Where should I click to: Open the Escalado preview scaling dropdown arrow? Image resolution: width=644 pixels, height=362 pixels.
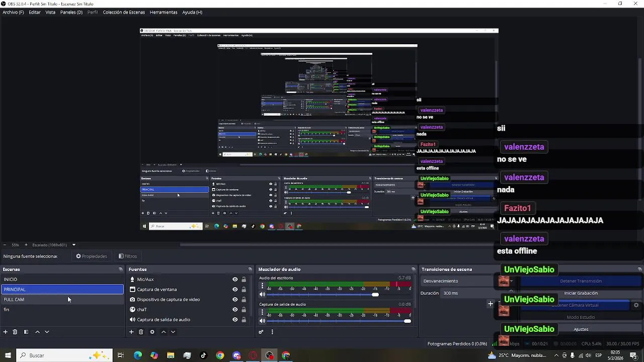click(73, 245)
